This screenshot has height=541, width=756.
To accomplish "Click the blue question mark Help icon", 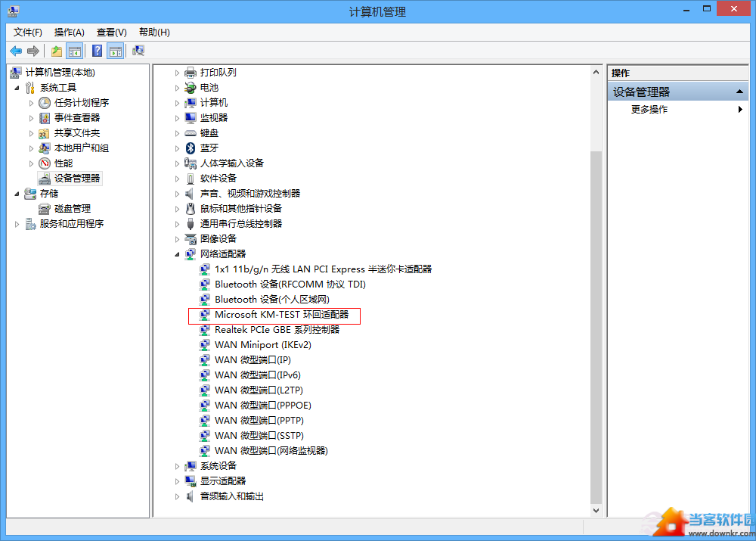I will pyautogui.click(x=97, y=51).
